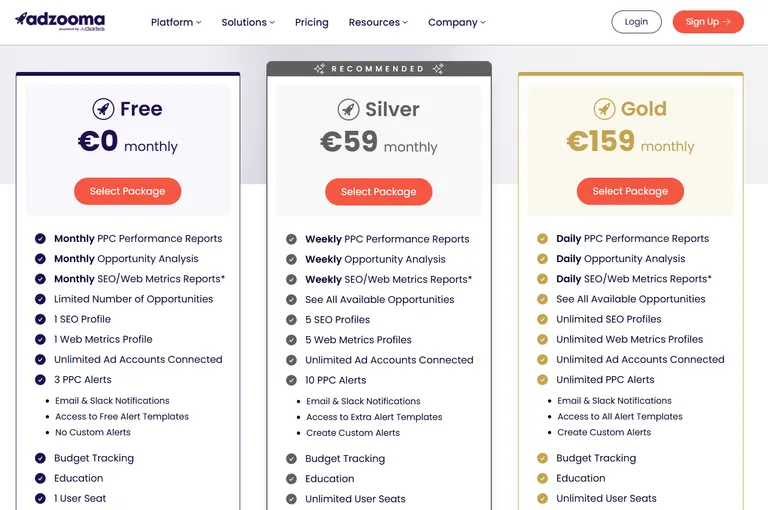The width and height of the screenshot is (768, 510).
Task: Click the checkmark beside Monthly PPC Performance Reports
Action: [40, 239]
